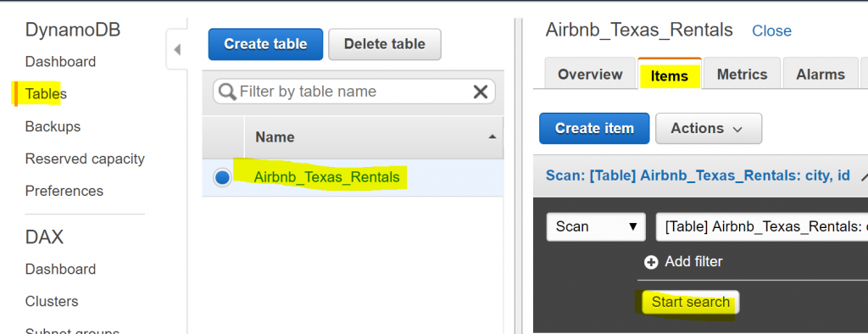Start the search with Start search button
This screenshot has height=334, width=868.
pos(690,303)
